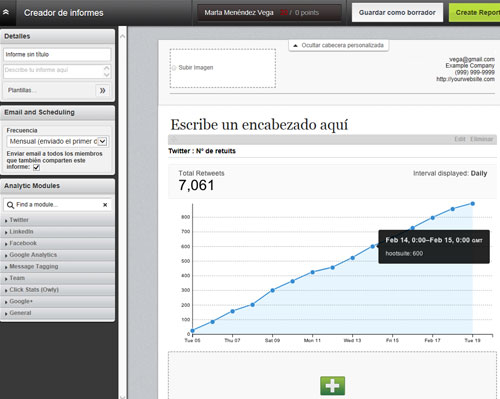Image resolution: width=500 pixels, height=399 pixels.
Task: Click Eliminar on the retweets module
Action: (481, 139)
